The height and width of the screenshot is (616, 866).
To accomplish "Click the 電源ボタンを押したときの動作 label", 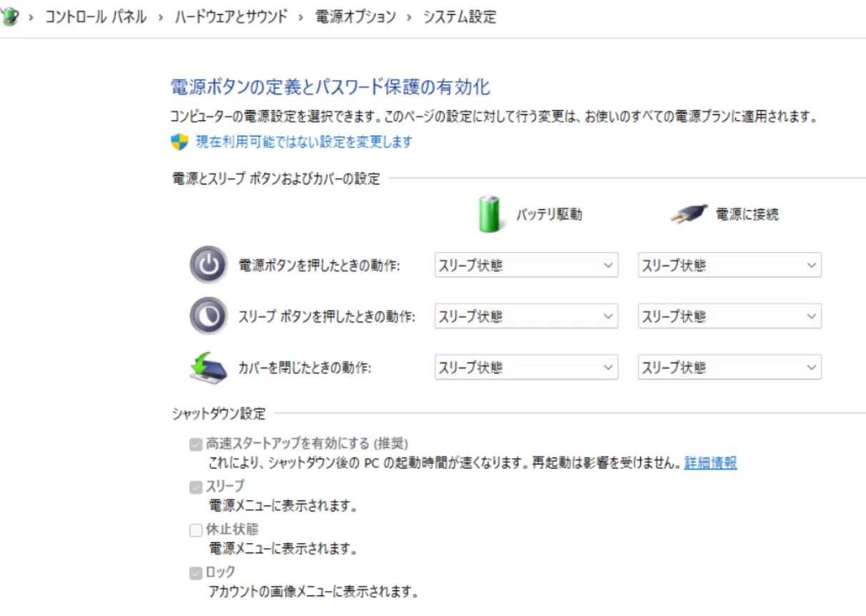I will click(x=319, y=266).
